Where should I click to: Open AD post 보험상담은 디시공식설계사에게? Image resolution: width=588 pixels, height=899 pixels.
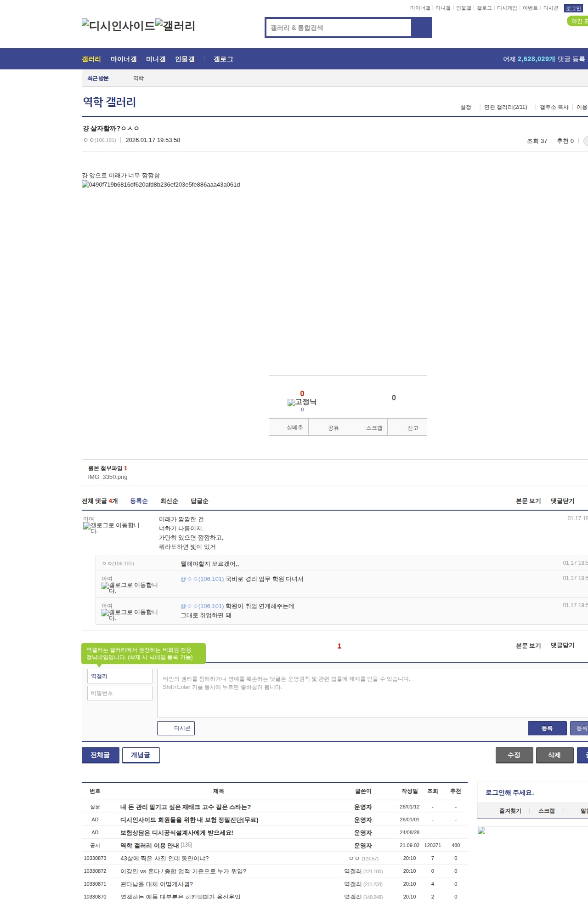(x=177, y=832)
